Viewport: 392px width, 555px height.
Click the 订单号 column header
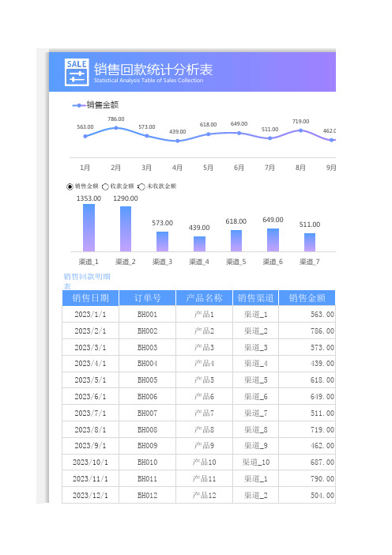tap(148, 298)
